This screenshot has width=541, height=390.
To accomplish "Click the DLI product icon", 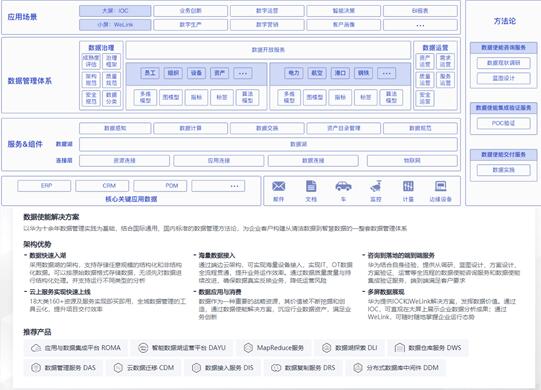I will coord(326,348).
